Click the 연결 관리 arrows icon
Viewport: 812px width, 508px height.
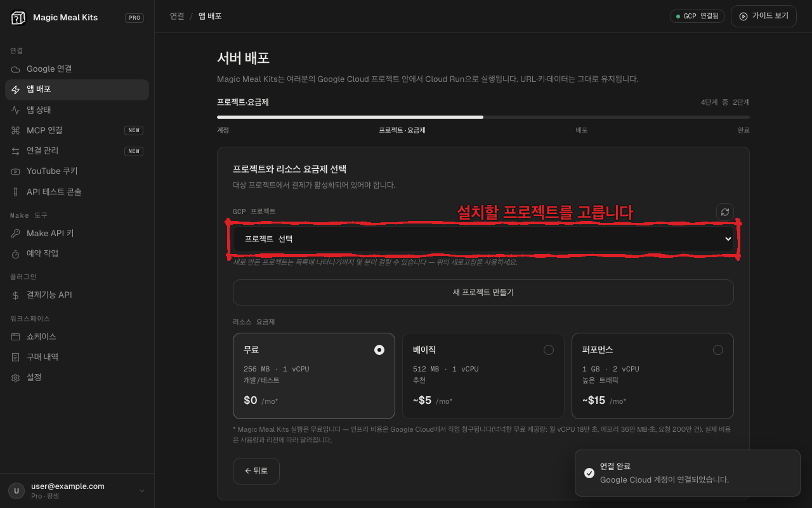click(x=16, y=151)
